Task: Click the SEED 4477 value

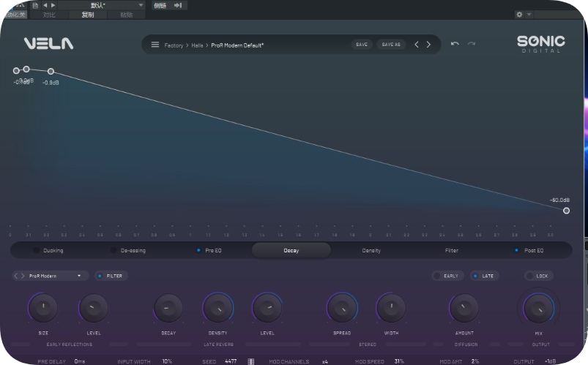Action: point(231,361)
